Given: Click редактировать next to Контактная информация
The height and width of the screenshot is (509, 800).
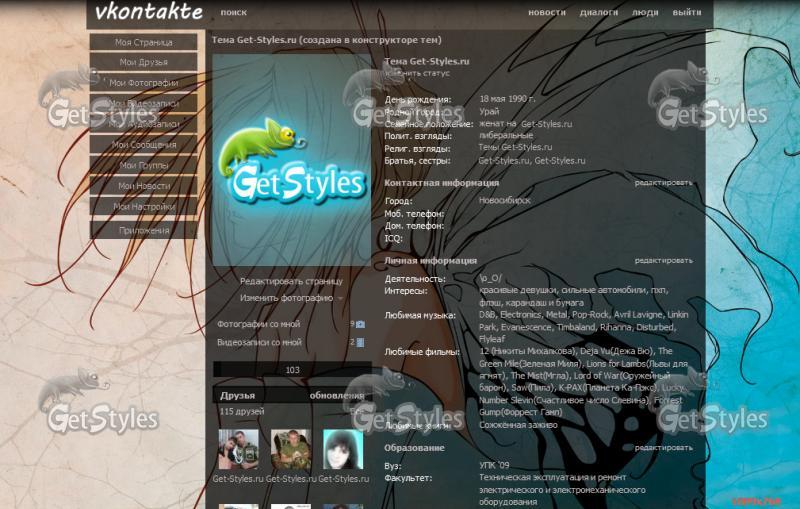Looking at the screenshot, I should pyautogui.click(x=663, y=183).
